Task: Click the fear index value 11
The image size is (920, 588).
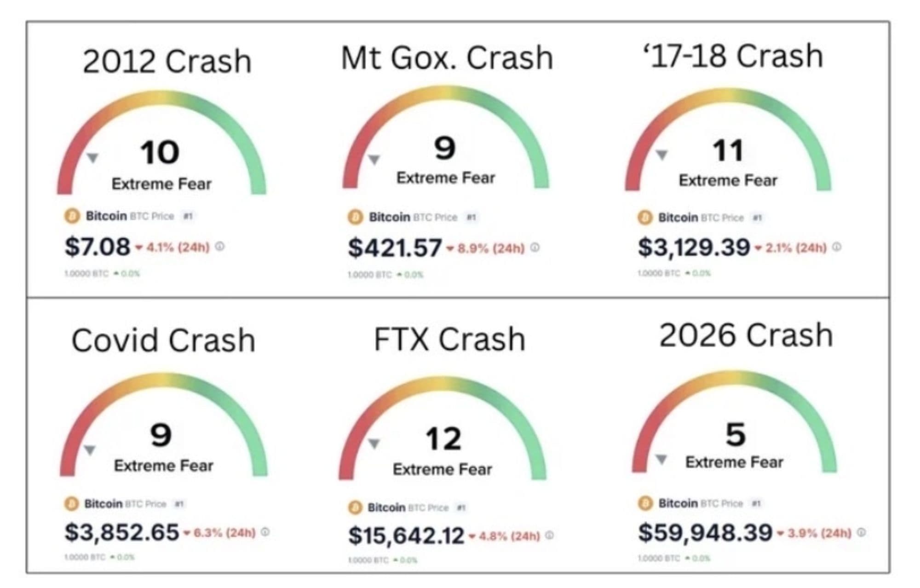Action: pos(728,151)
